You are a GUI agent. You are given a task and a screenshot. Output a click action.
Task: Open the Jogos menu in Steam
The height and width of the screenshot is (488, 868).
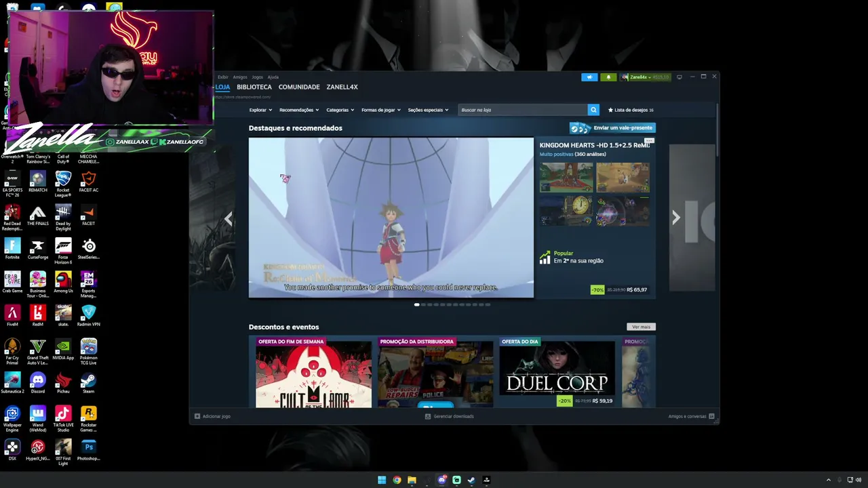(258, 77)
